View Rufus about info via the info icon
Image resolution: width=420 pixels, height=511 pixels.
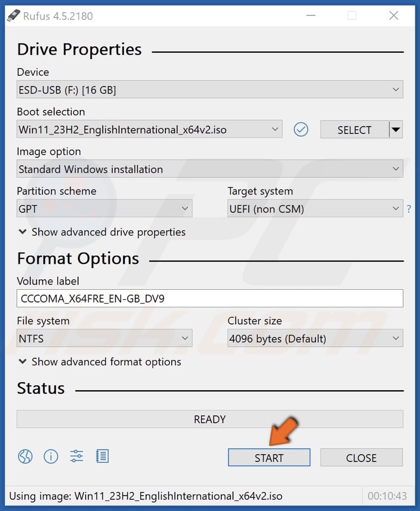(51, 456)
